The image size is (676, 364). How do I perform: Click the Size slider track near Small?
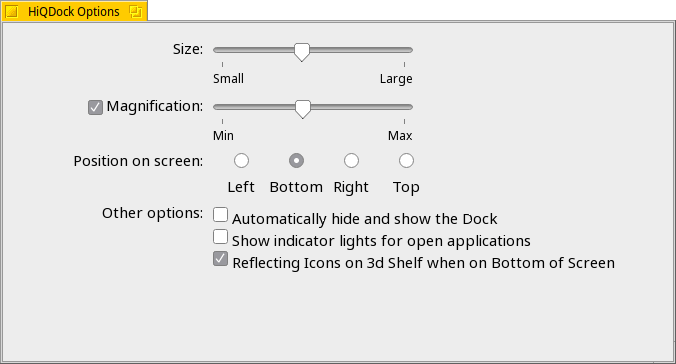pyautogui.click(x=225, y=50)
